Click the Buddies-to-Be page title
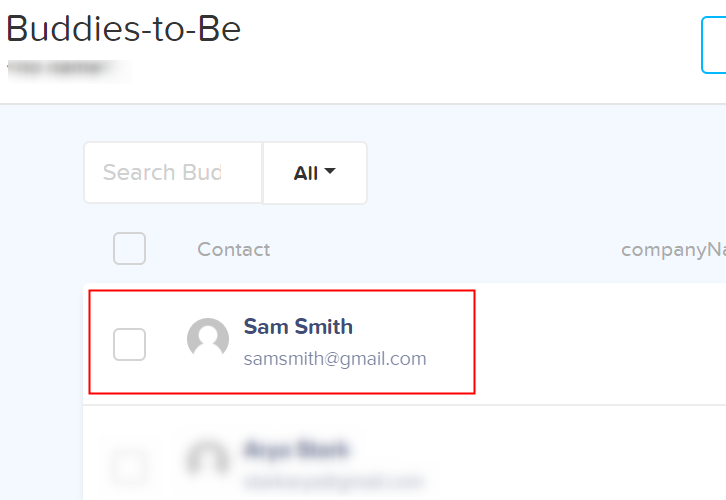 pos(123,29)
